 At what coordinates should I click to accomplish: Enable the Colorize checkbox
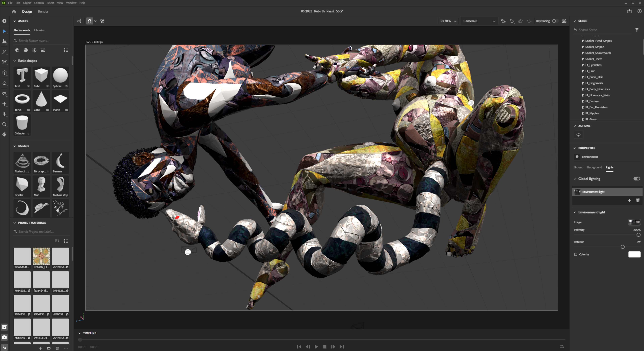click(576, 254)
